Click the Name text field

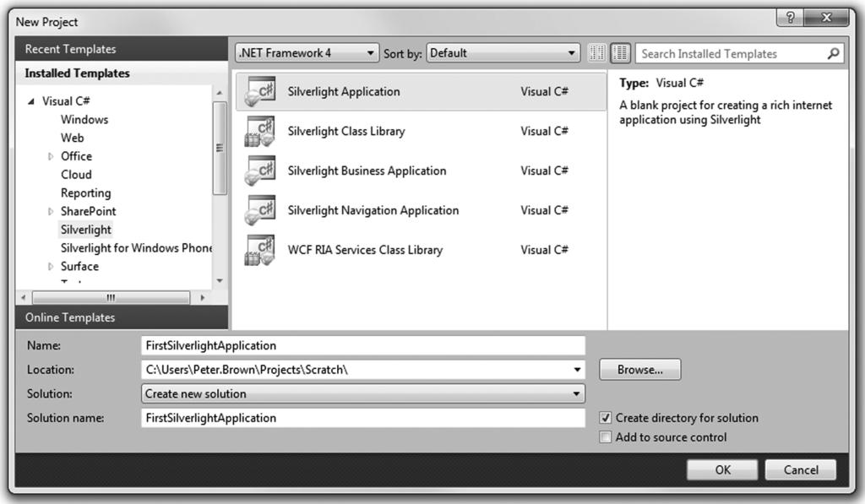[363, 346]
